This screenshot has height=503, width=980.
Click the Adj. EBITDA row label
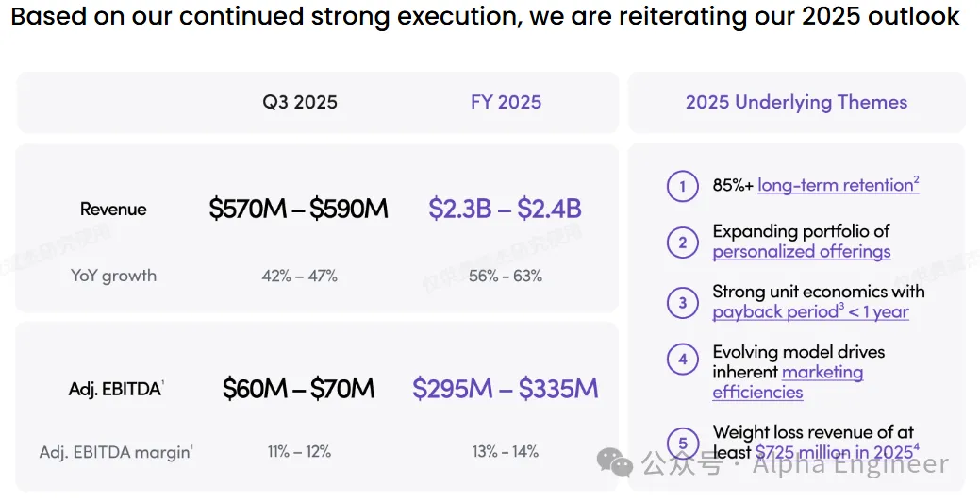(116, 388)
